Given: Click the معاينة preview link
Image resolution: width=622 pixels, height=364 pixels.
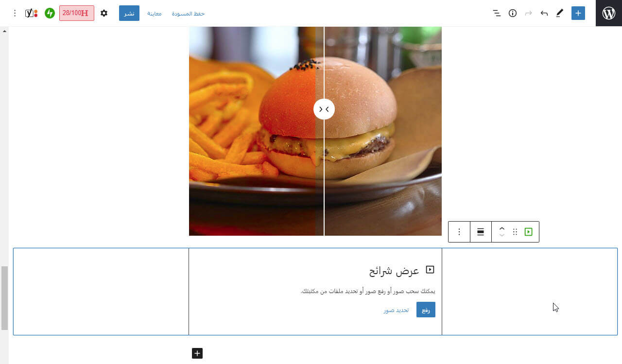Looking at the screenshot, I should click(x=155, y=14).
